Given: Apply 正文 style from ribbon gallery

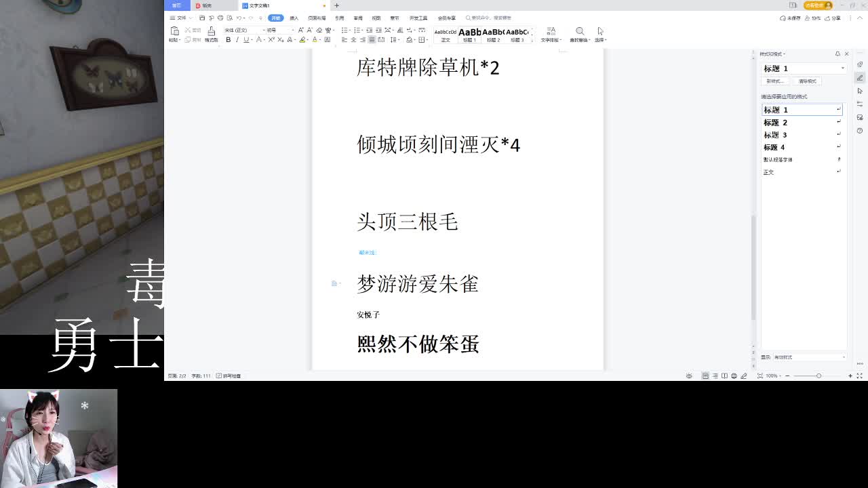Looking at the screenshot, I should click(446, 35).
